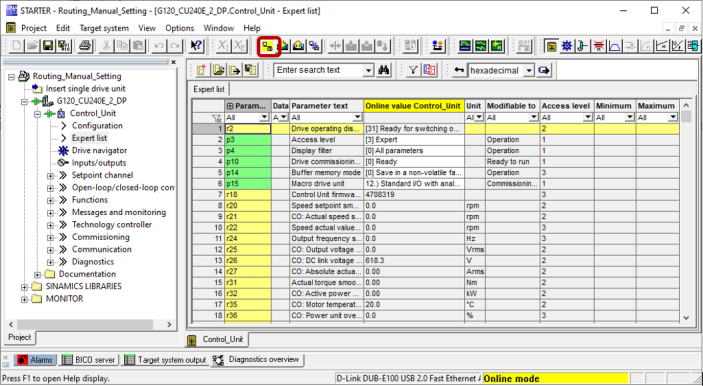Open the Target system menu
Viewport: 703px width, 386px height.
(104, 28)
